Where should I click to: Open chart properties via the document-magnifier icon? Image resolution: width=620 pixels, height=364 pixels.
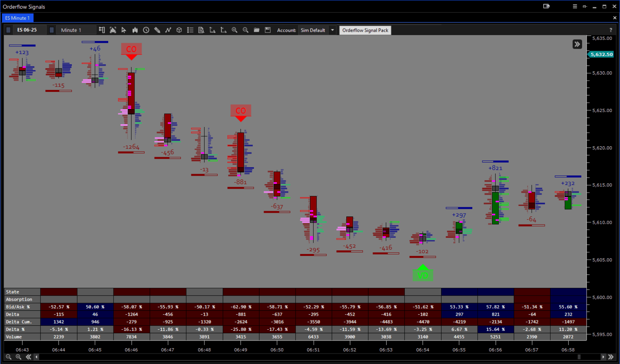tap(201, 30)
